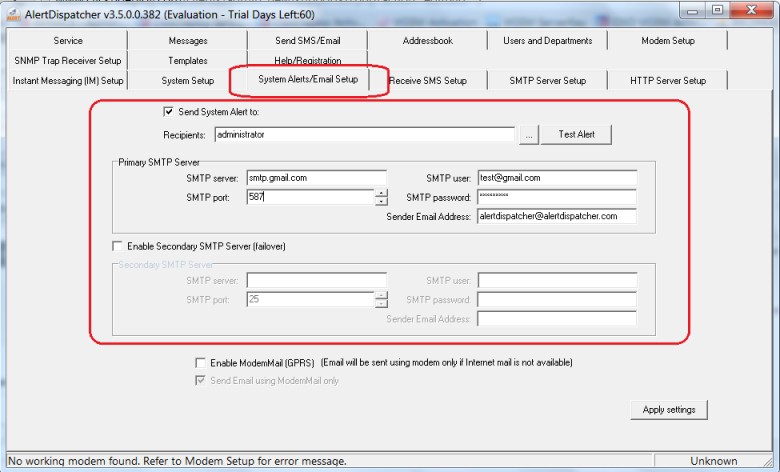
Task: Open the Send SMS/Email tab
Action: tap(307, 41)
